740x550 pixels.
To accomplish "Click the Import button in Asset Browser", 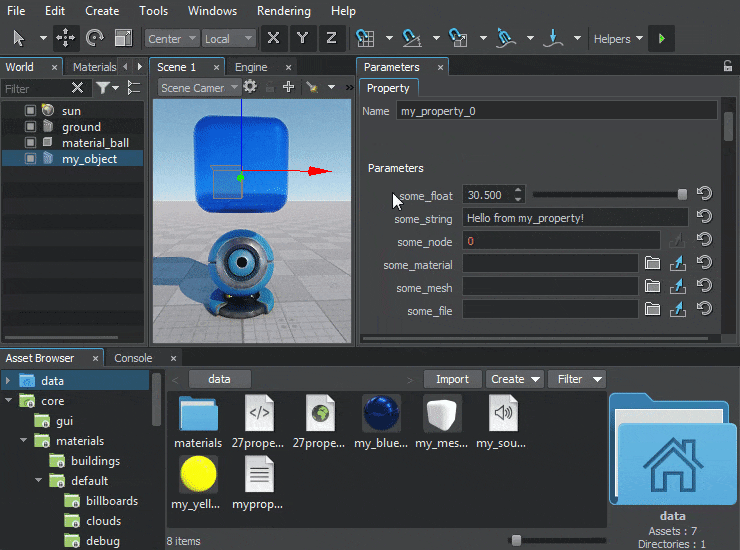I will point(452,379).
